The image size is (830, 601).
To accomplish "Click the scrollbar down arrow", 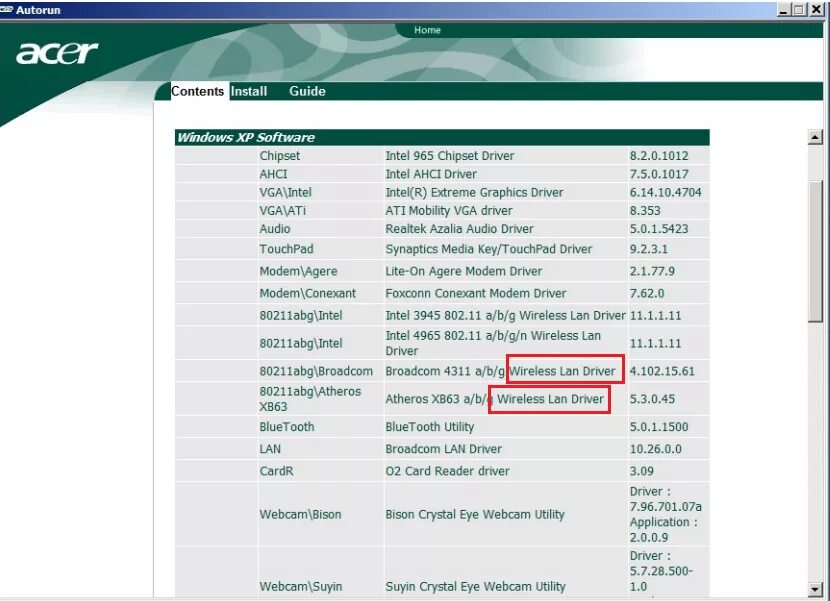I will click(815, 589).
